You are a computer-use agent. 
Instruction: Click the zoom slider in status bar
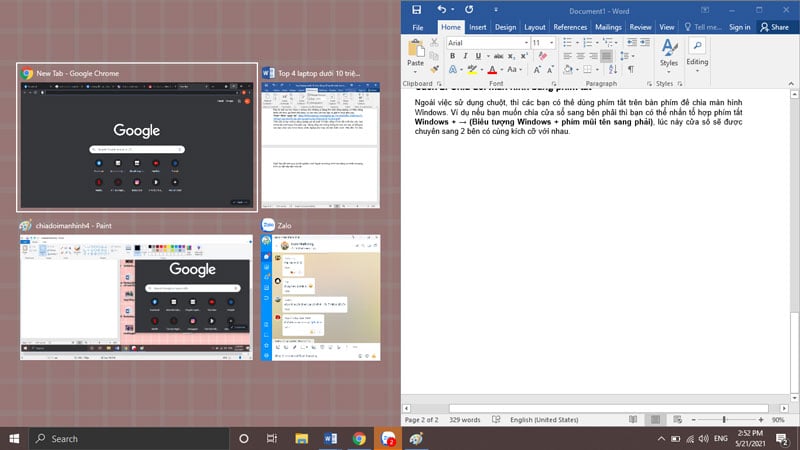(724, 419)
